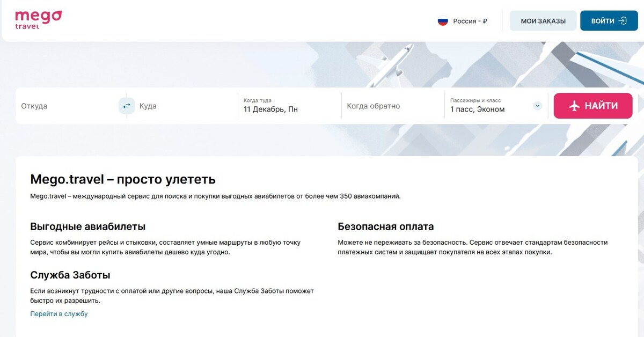Click the Mego travel logo
The height and width of the screenshot is (337, 644).
tap(38, 20)
